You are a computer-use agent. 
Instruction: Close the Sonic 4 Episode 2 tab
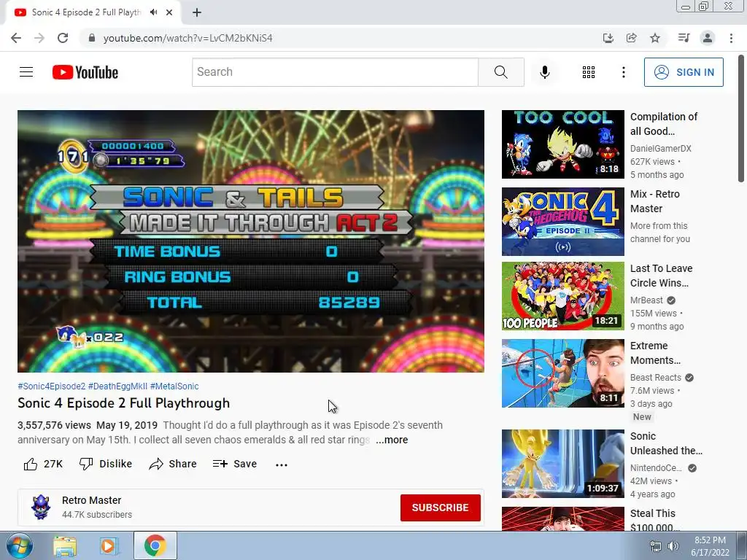169,12
